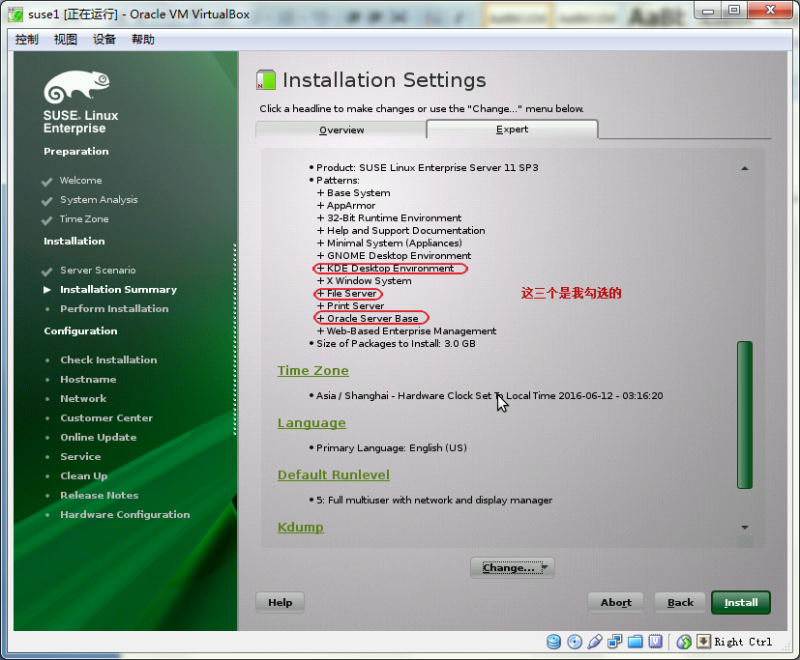Enable the Oracle Server Base pattern

(370, 318)
